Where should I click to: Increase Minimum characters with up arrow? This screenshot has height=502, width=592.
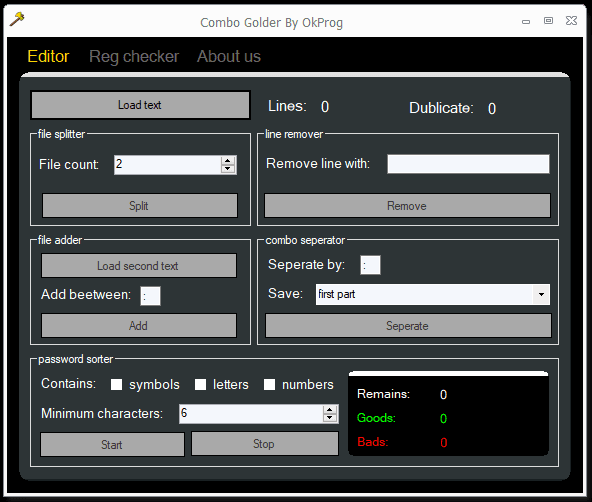pos(330,410)
